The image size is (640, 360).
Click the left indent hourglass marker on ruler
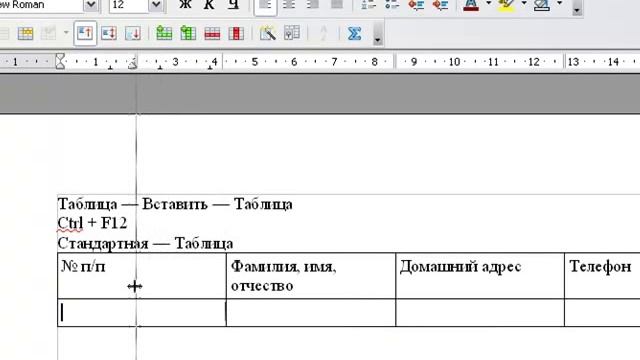(x=60, y=62)
